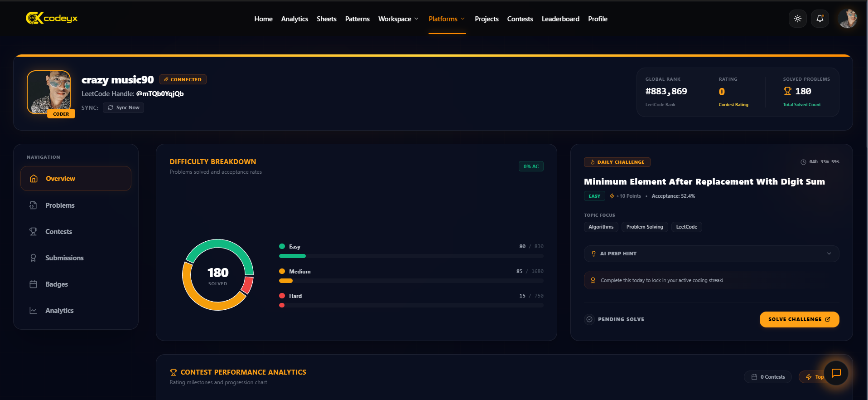The width and height of the screenshot is (868, 400).
Task: Click the LeetCode topic tag
Action: pos(686,227)
